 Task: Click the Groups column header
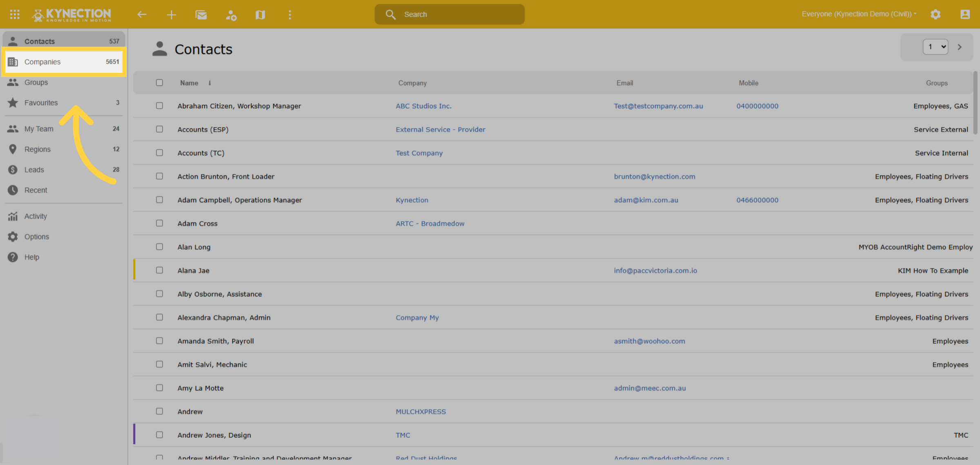937,83
